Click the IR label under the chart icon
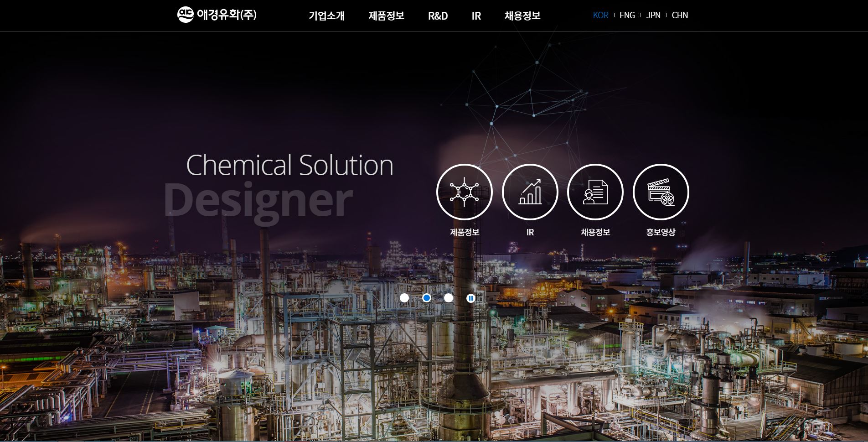This screenshot has height=442, width=868. pos(530,232)
